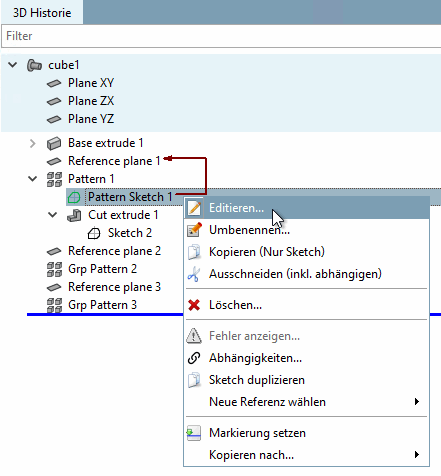
Task: Select the Cut extrude 1 label
Action: (x=123, y=215)
